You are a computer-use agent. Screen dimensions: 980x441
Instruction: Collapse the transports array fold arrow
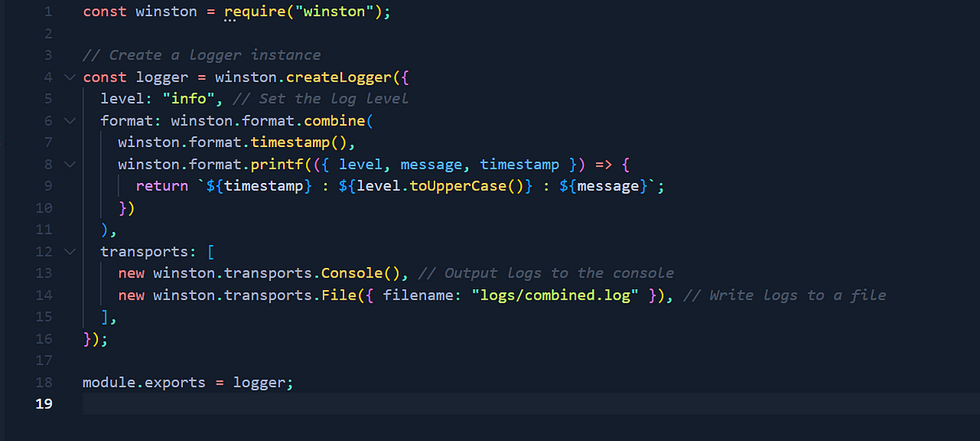click(69, 252)
